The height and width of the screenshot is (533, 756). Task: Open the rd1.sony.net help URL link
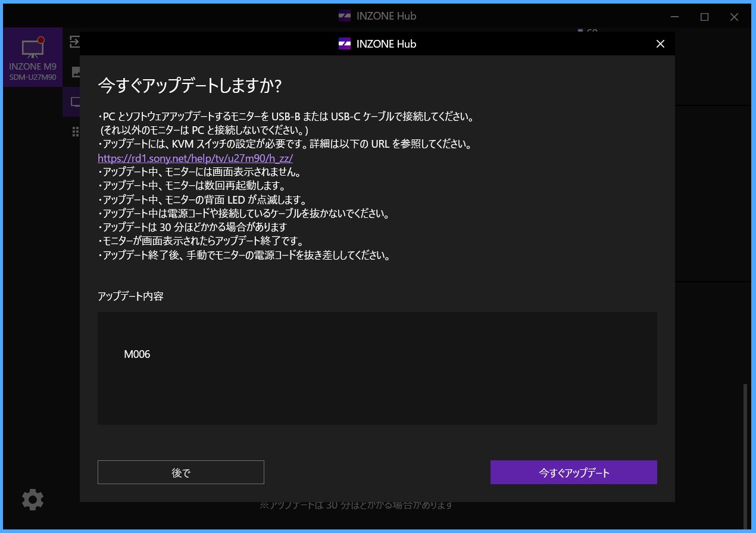[x=195, y=158]
